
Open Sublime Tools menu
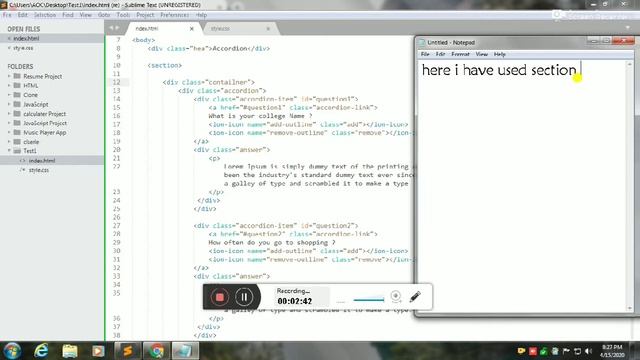pos(123,15)
